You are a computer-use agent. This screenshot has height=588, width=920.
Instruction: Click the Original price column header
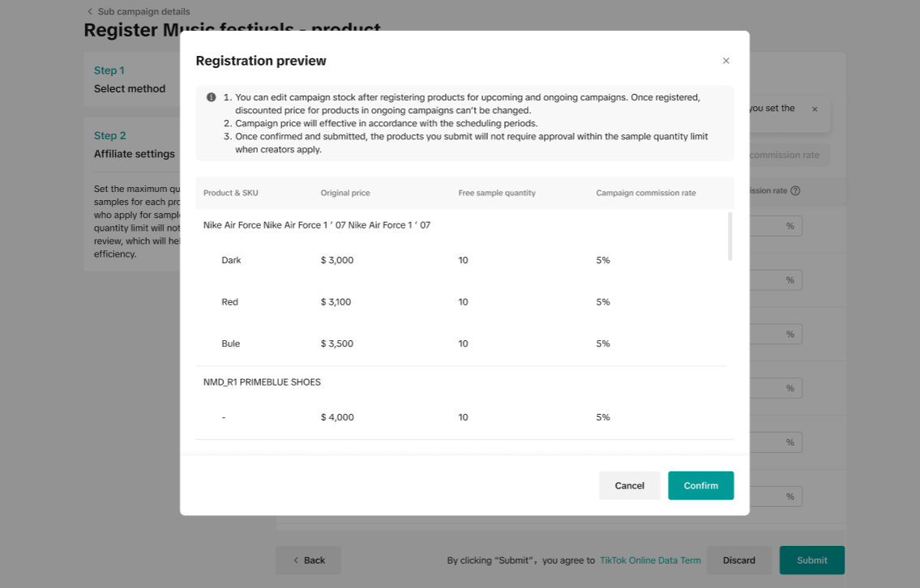coord(345,193)
